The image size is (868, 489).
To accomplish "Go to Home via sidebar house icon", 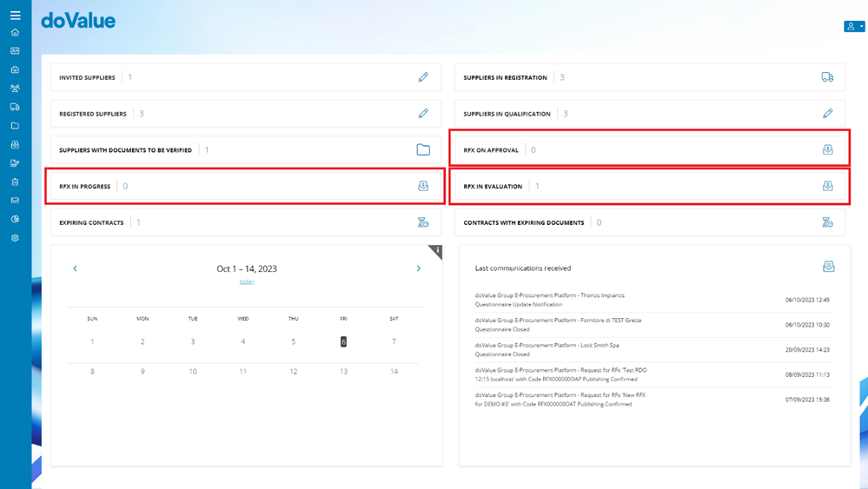I will (x=15, y=32).
